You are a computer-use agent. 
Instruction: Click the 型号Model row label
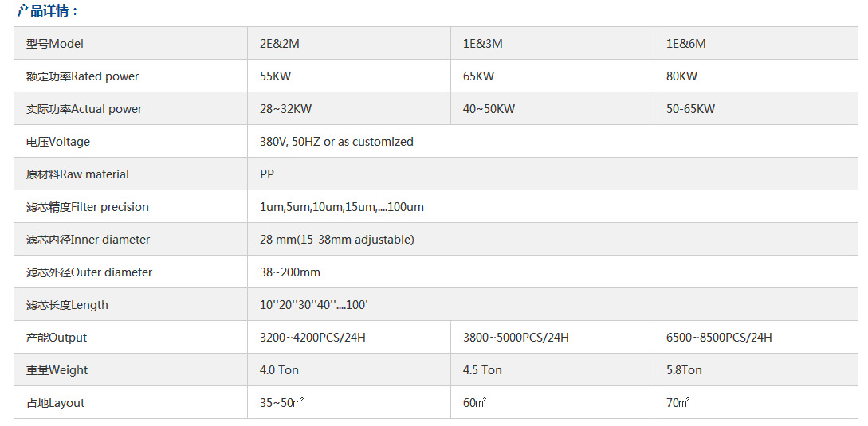pyautogui.click(x=55, y=44)
